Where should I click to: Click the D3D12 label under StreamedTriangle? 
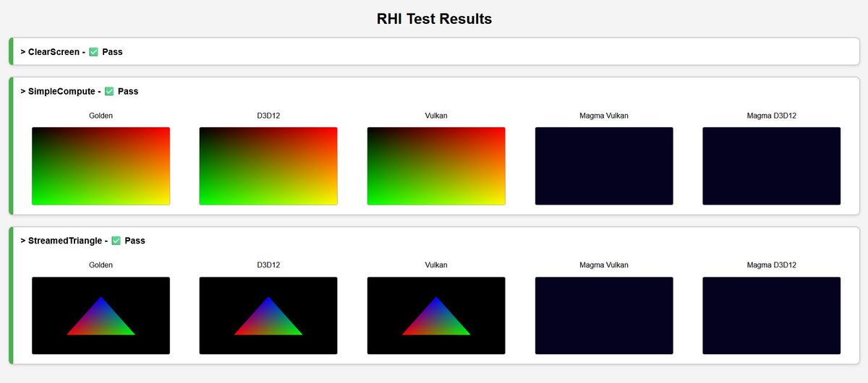click(x=268, y=265)
